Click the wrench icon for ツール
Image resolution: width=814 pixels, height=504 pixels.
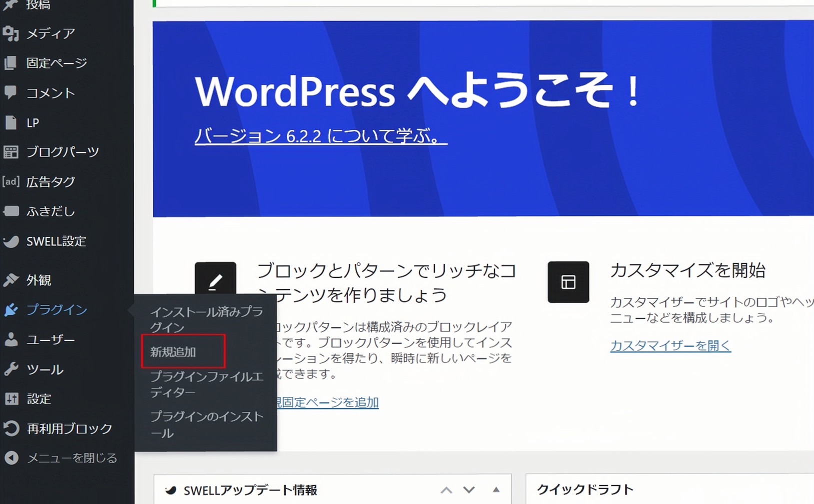(x=11, y=369)
